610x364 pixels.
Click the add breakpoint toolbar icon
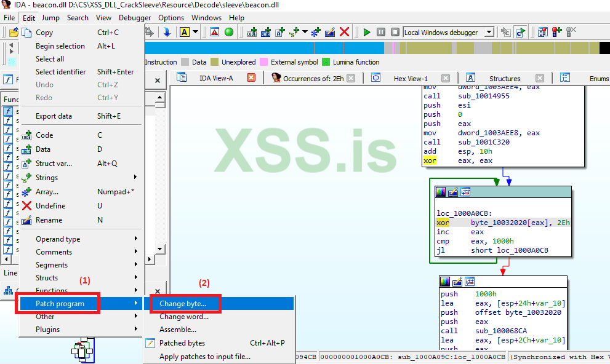(x=556, y=32)
